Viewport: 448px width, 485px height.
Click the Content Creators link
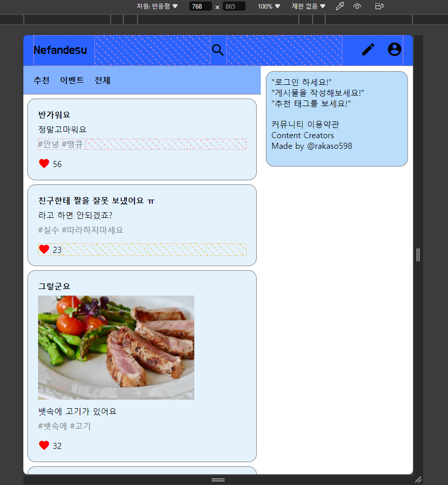302,135
